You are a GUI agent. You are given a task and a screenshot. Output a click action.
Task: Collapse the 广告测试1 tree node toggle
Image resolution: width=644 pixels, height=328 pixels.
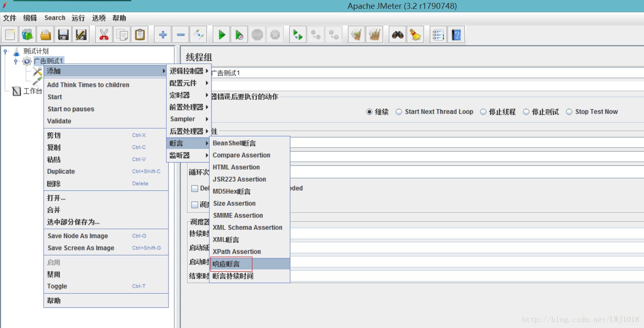tap(16, 62)
